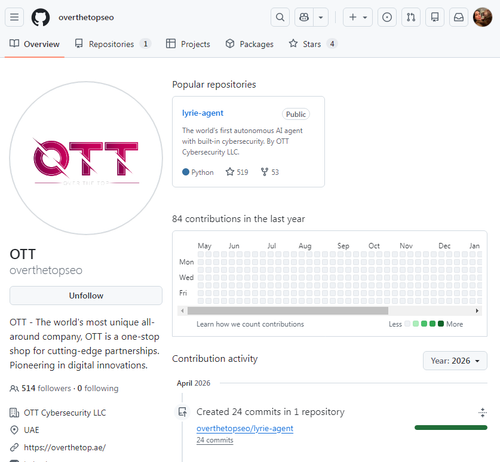Click the gray no-contribution legend swatch

[x=407, y=324]
